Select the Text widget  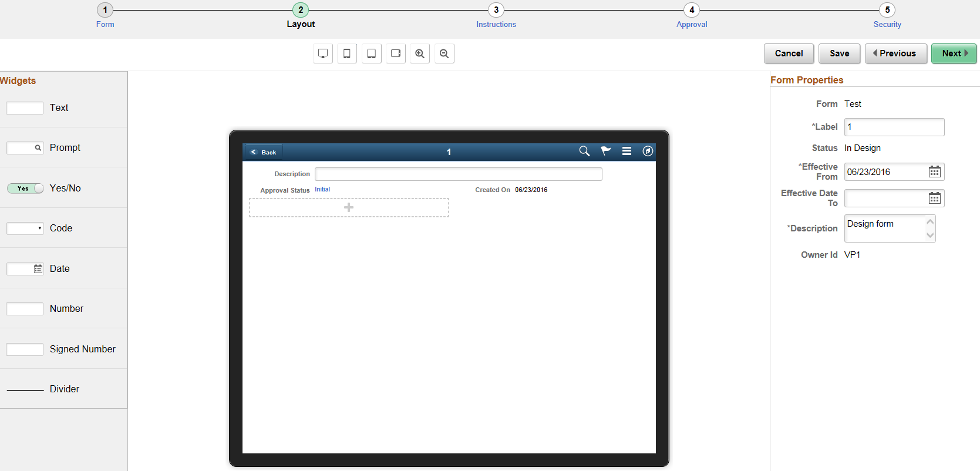point(63,107)
